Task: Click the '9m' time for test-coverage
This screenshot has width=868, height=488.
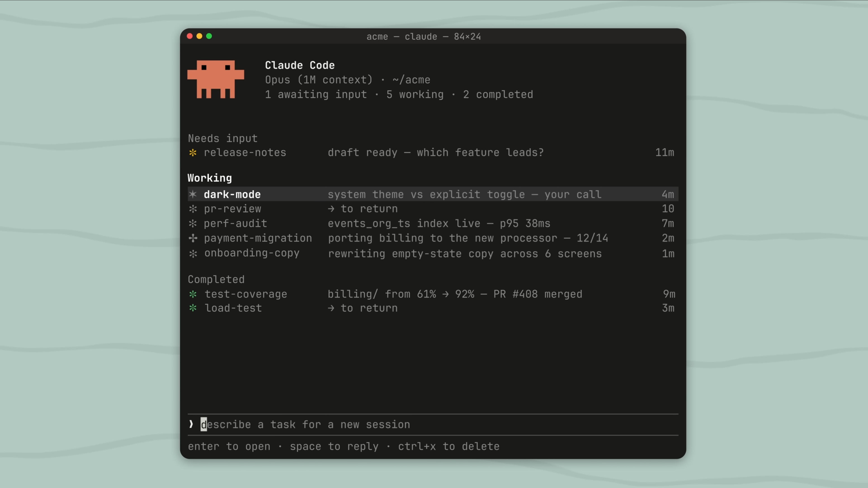Action: [x=669, y=294]
